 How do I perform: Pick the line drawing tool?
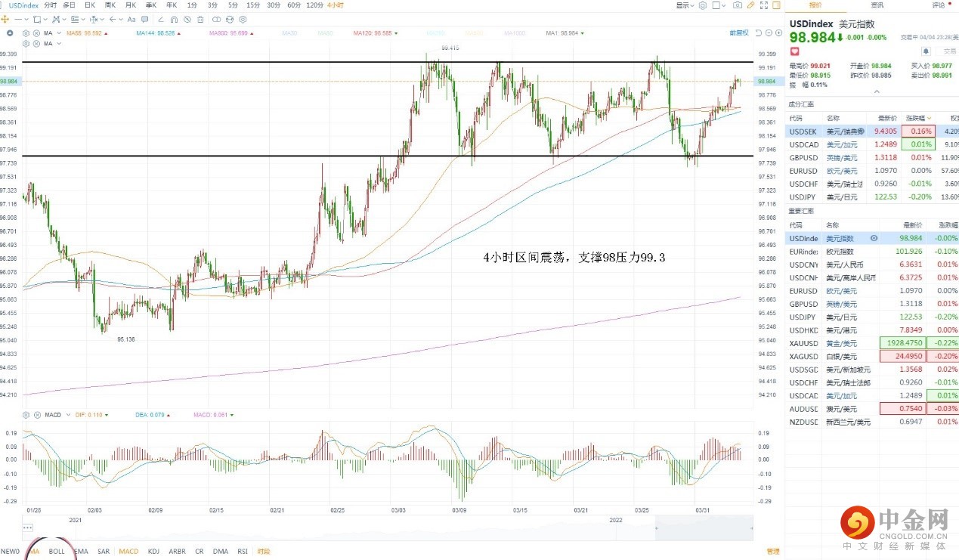point(18,20)
